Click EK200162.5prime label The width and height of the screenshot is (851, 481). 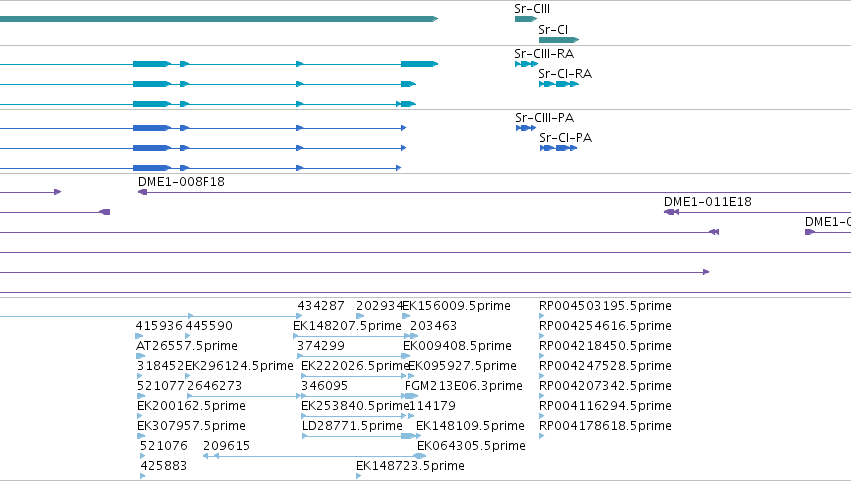(191, 406)
